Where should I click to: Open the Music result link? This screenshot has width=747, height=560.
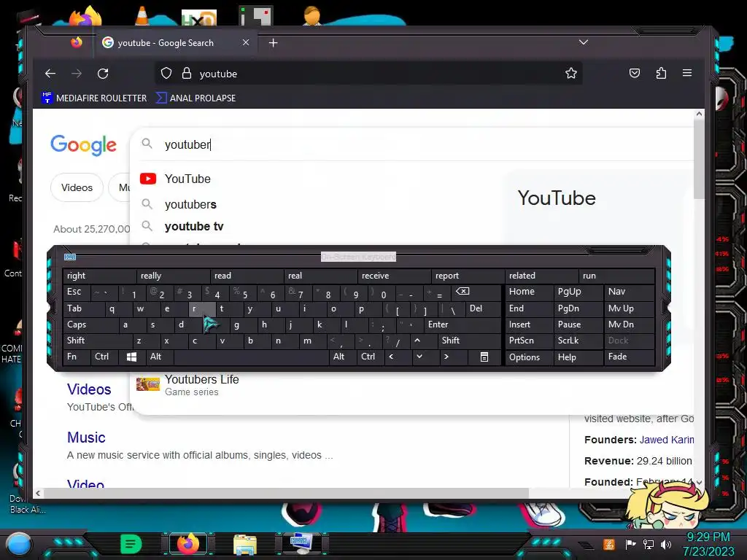coord(86,437)
